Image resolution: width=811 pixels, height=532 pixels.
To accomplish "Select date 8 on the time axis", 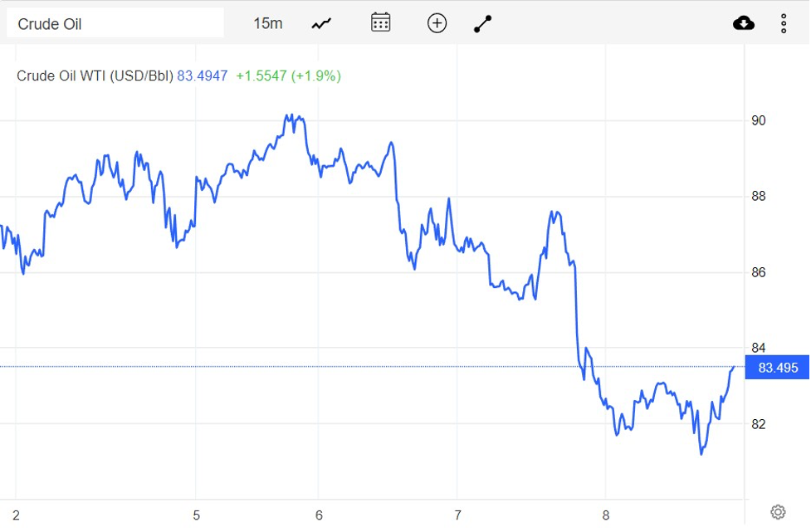I will (606, 515).
